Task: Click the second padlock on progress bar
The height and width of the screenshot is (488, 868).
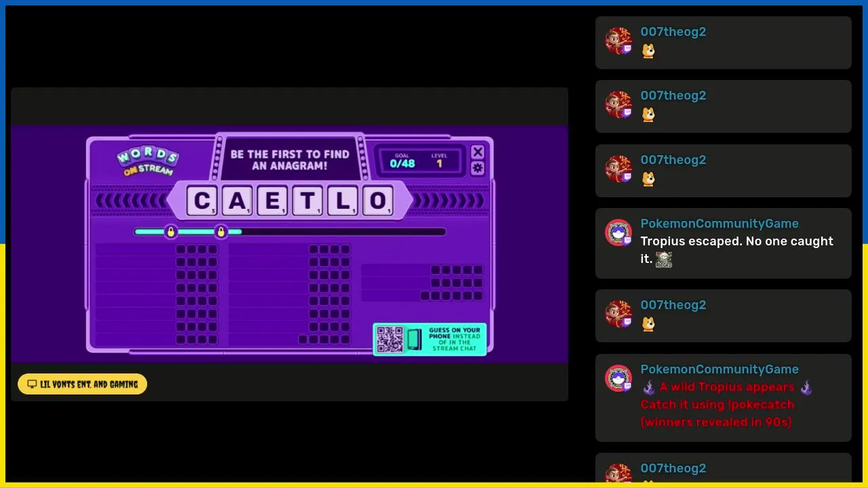Action: [221, 232]
